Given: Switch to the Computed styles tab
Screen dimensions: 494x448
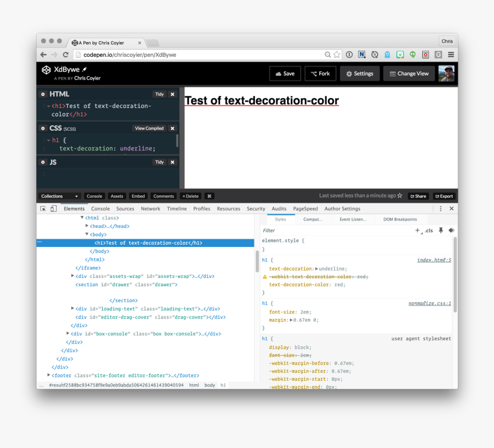Looking at the screenshot, I should (x=313, y=219).
